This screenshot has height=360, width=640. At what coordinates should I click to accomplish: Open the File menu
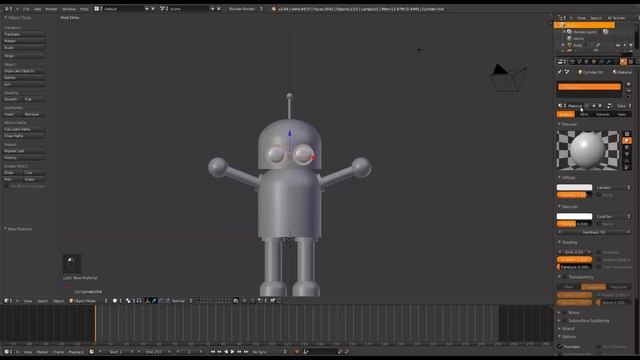[x=26, y=9]
